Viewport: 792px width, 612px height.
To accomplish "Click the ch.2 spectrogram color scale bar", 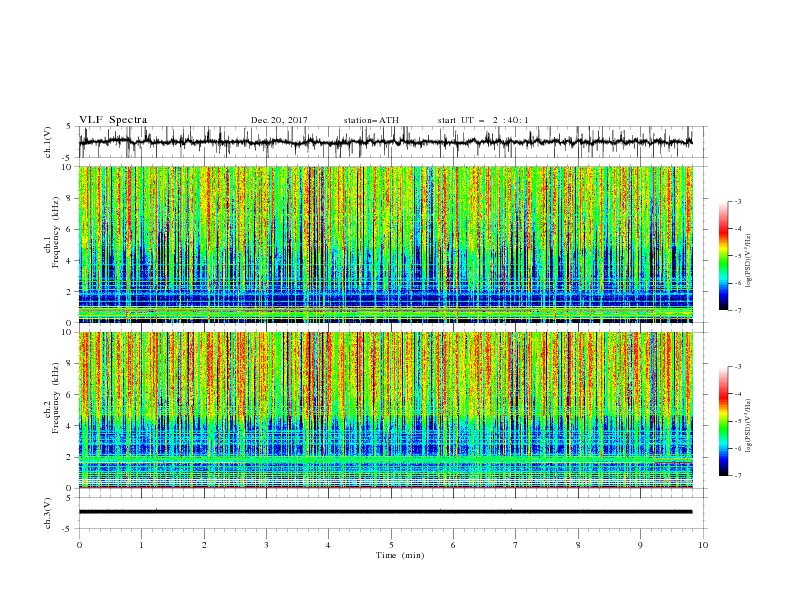I will click(x=724, y=421).
